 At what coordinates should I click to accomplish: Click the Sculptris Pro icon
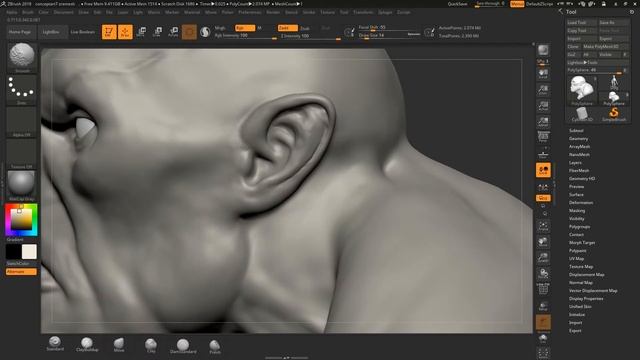coord(205,32)
